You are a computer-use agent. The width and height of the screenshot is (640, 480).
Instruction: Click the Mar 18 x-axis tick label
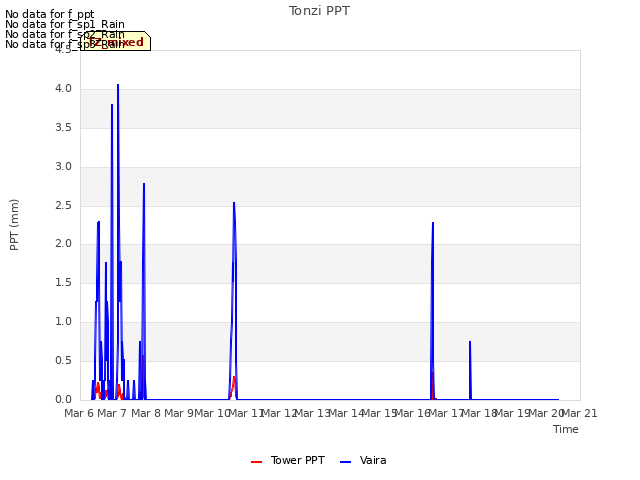click(x=479, y=413)
